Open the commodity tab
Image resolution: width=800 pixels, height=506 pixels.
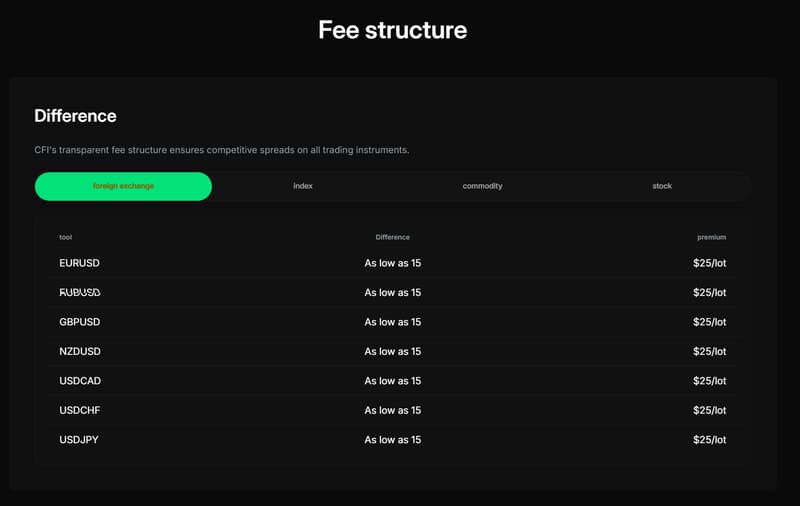(x=482, y=186)
